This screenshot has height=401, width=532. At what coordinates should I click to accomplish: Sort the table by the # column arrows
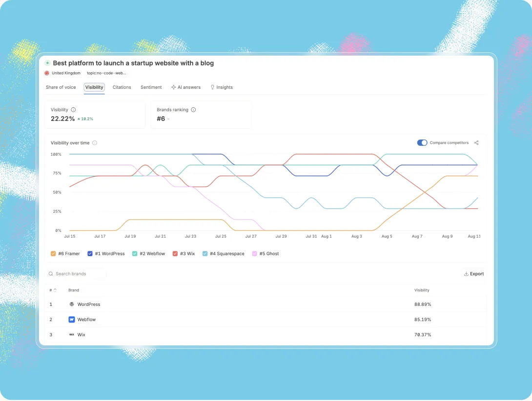pyautogui.click(x=55, y=290)
